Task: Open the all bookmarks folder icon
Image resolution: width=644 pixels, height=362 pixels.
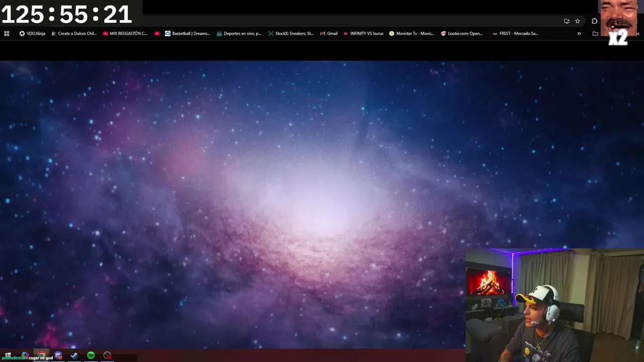Action: 595,34
